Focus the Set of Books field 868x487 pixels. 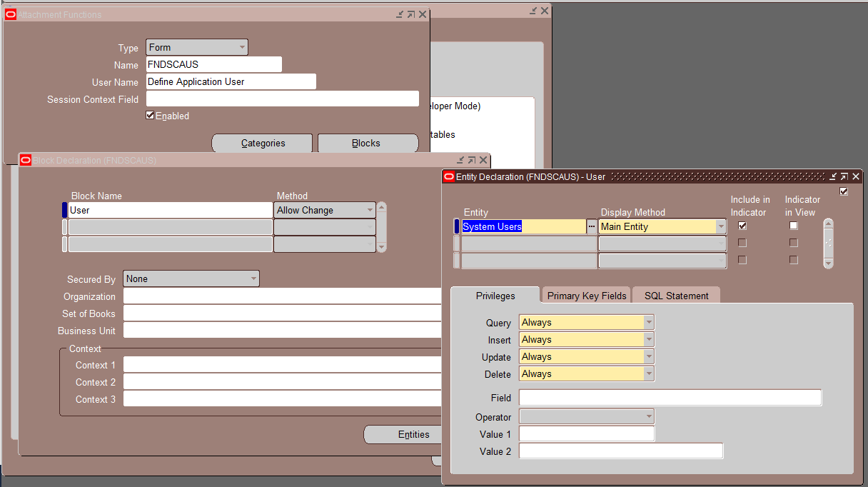[283, 313]
